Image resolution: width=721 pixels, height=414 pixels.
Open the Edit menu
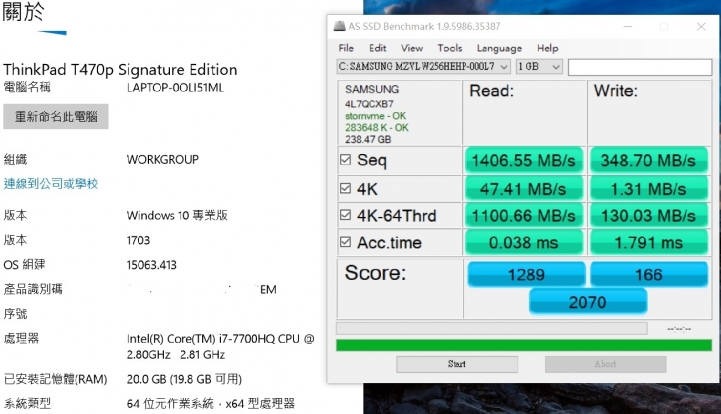[378, 48]
